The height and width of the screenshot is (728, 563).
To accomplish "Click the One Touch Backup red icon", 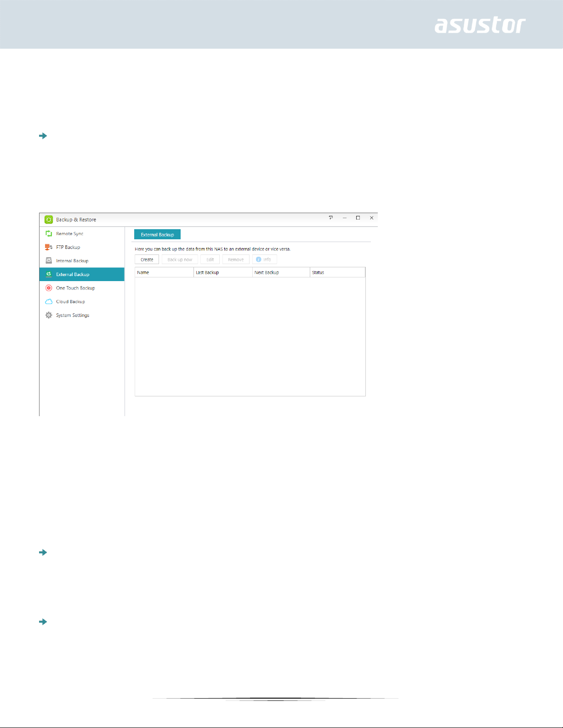I will pyautogui.click(x=49, y=288).
